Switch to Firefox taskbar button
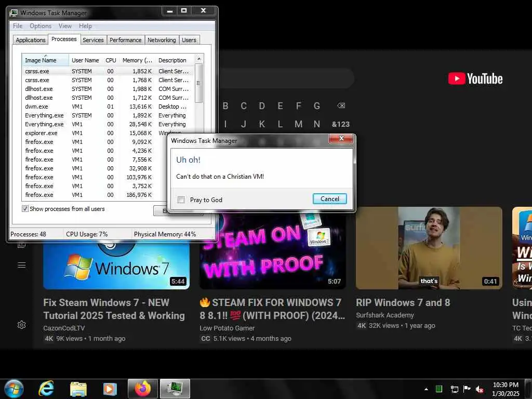This screenshot has height=399, width=532. point(142,389)
